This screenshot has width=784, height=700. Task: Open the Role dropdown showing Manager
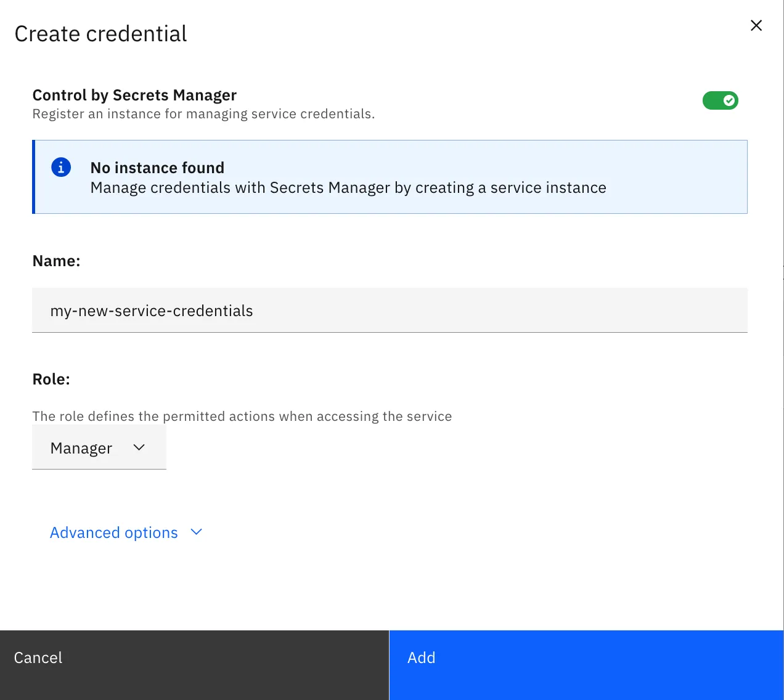99,447
